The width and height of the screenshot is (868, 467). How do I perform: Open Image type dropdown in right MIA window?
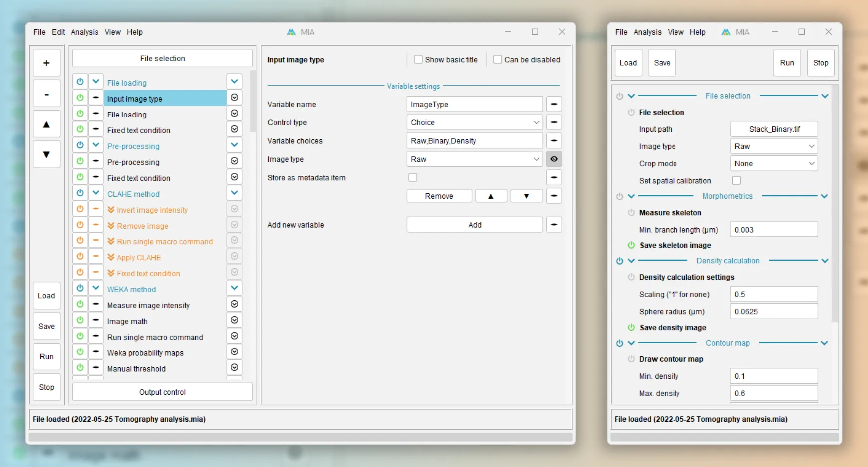(x=774, y=146)
